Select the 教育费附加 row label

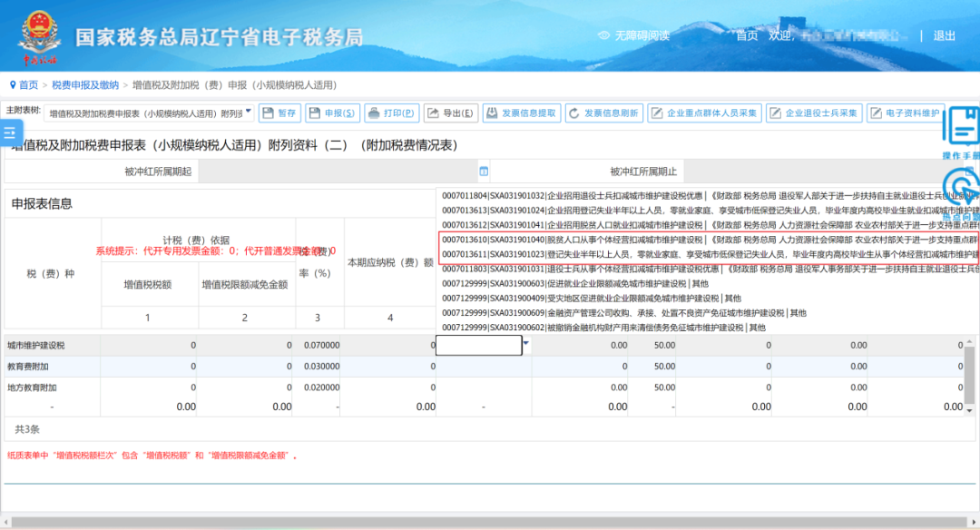click(27, 367)
